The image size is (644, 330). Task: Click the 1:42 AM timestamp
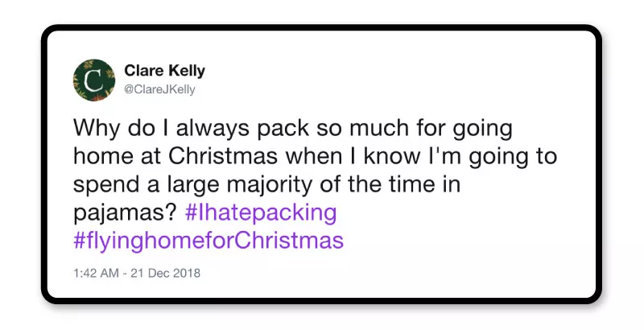[x=96, y=273]
